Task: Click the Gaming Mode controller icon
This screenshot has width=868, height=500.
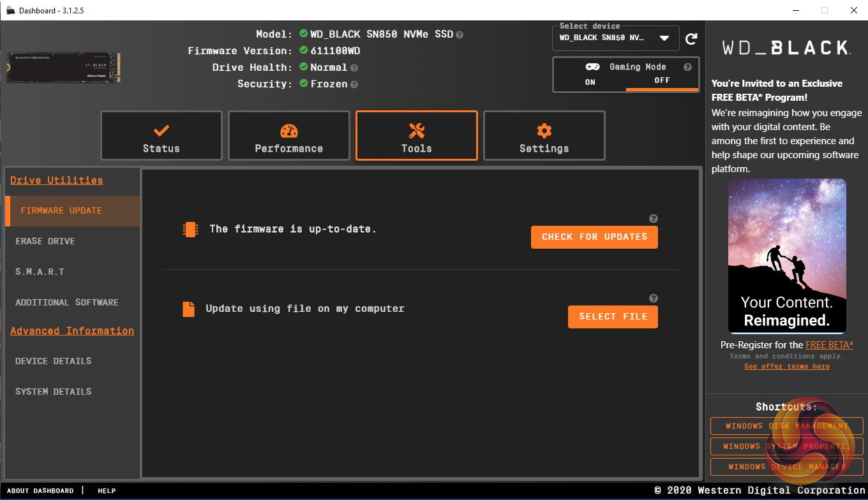Action: [592, 67]
